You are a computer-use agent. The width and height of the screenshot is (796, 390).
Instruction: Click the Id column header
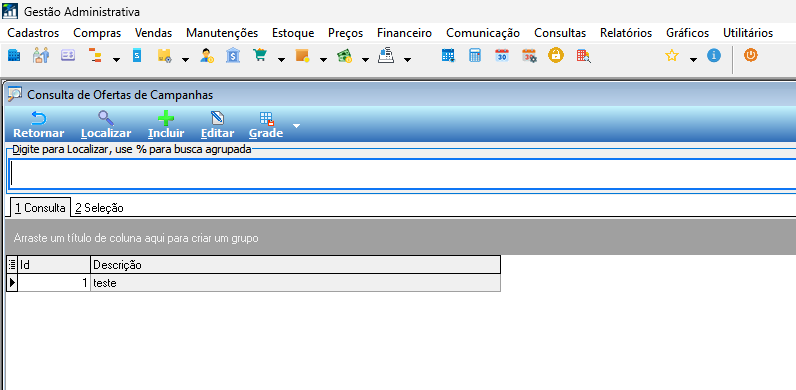click(54, 265)
